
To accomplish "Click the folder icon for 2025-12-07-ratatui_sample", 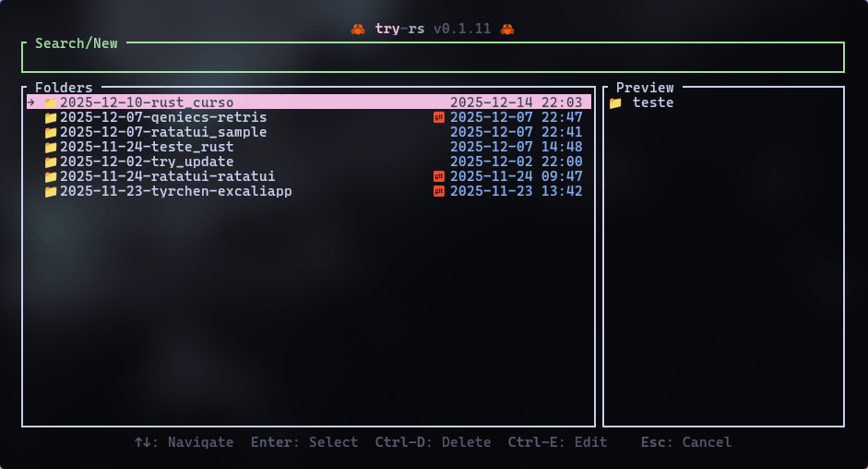I will point(51,132).
